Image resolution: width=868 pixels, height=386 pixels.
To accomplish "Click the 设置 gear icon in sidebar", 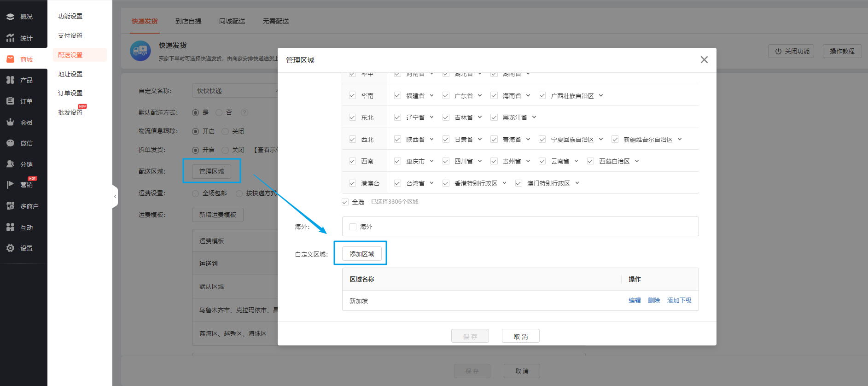I will click(10, 248).
